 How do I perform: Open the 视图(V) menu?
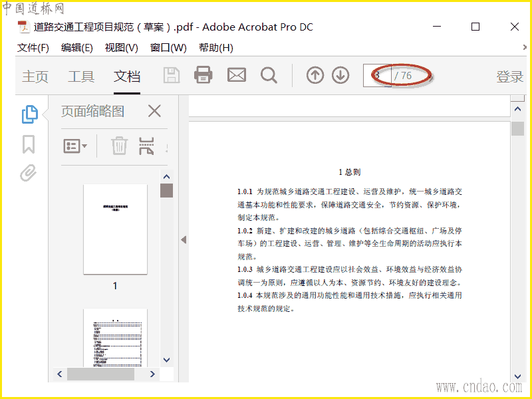tap(121, 47)
